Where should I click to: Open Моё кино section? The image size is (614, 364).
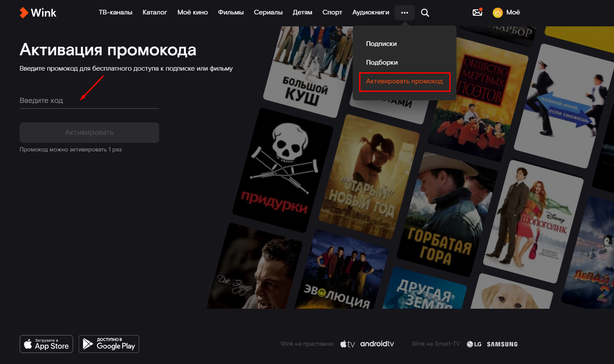coord(193,12)
